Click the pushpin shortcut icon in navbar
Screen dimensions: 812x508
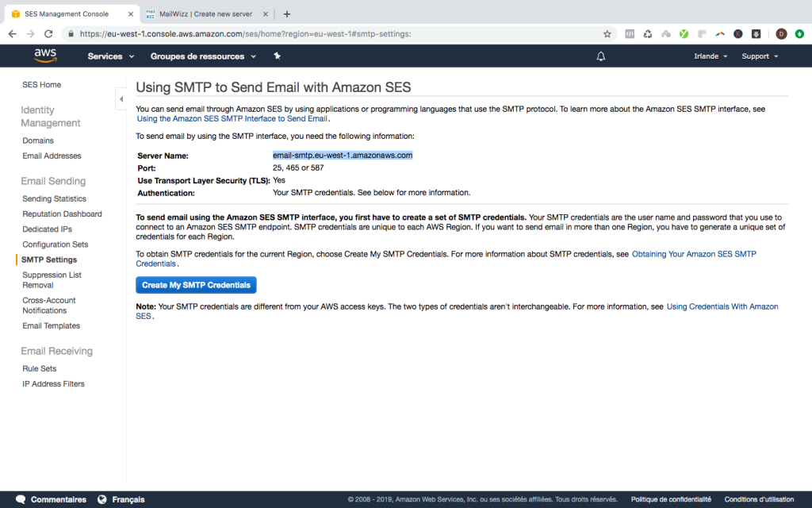pyautogui.click(x=277, y=56)
